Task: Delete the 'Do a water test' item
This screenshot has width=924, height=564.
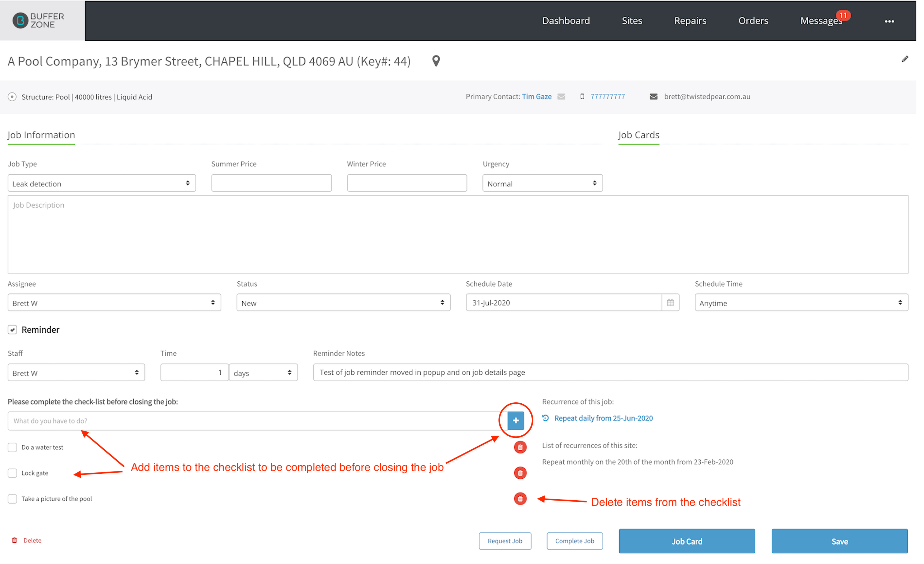Action: 520,447
